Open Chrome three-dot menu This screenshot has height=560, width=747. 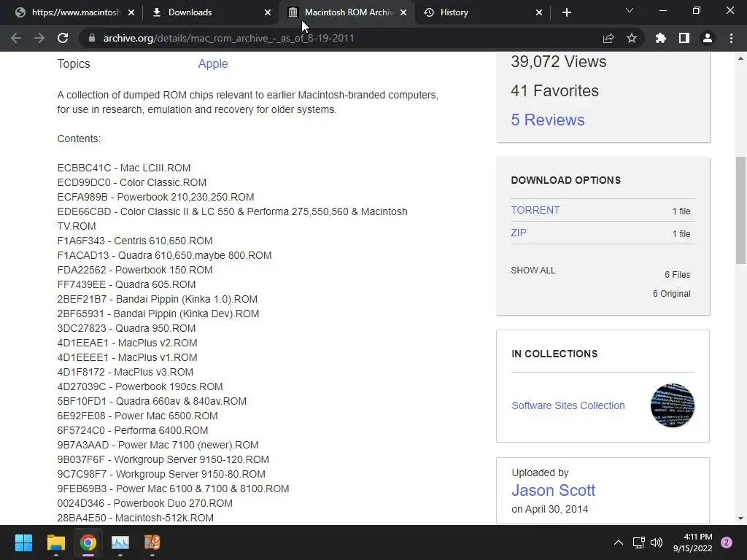pyautogui.click(x=731, y=38)
